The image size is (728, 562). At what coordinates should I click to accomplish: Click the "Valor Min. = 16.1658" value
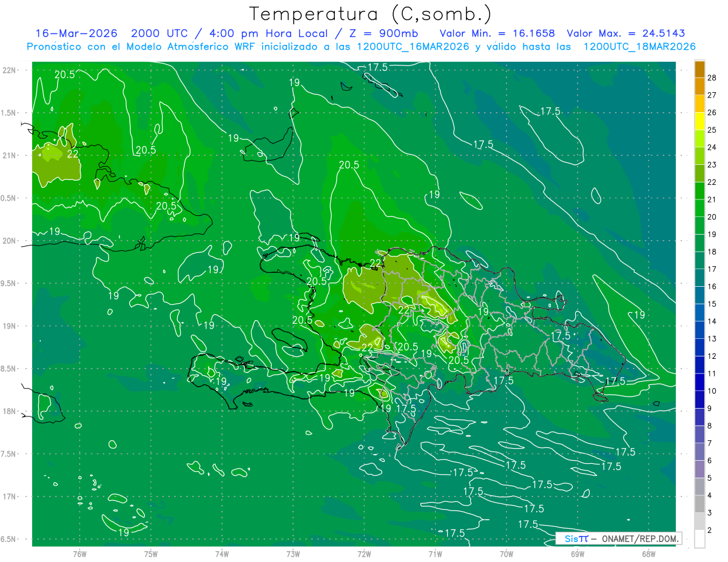[x=497, y=33]
